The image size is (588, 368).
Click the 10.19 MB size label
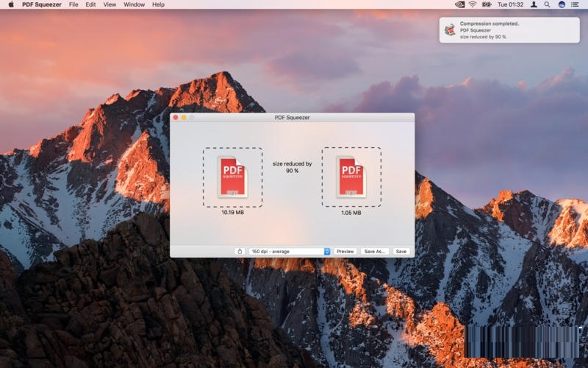(x=232, y=212)
